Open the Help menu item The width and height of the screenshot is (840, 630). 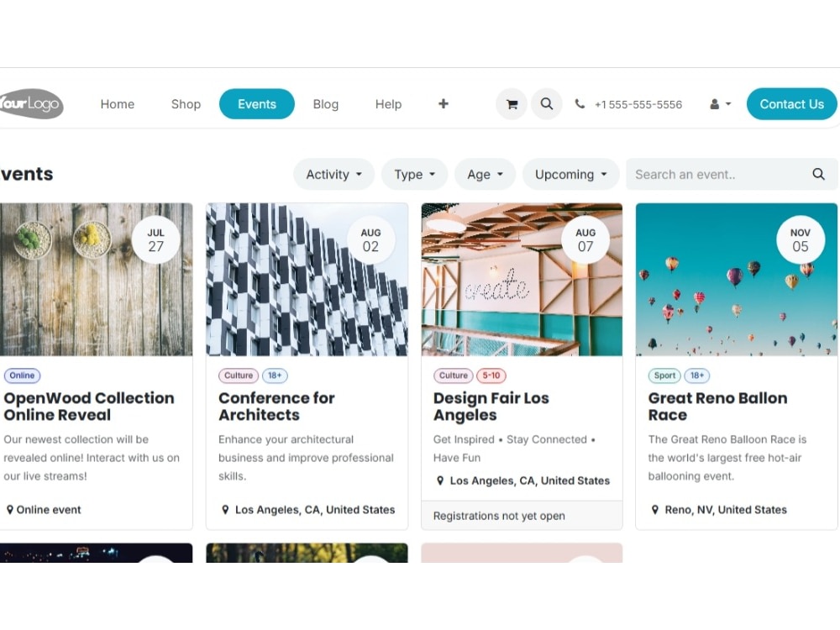[x=388, y=104]
